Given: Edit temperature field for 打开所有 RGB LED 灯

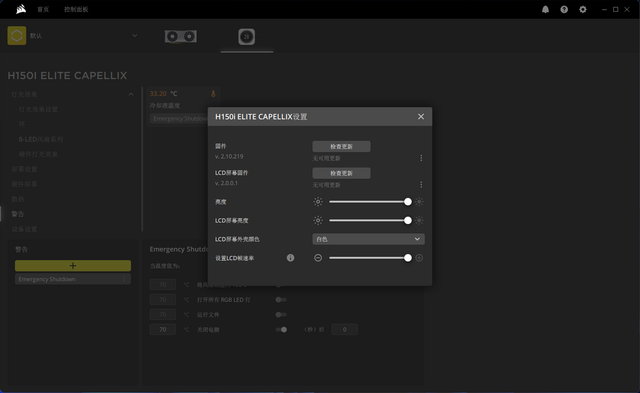Looking at the screenshot, I should point(162,300).
